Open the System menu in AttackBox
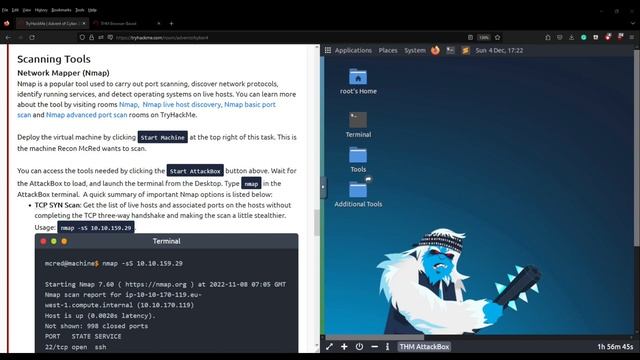 415,50
